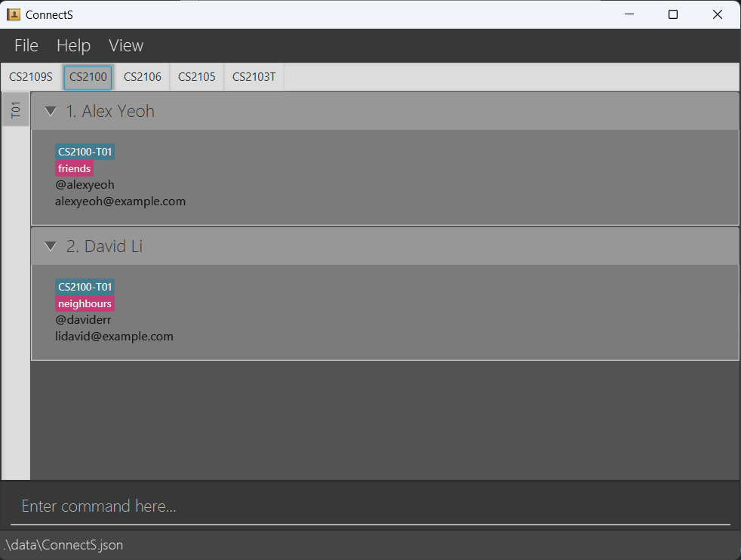Select the CS2100-T01 tag on Alex Yeoh's card

(85, 151)
